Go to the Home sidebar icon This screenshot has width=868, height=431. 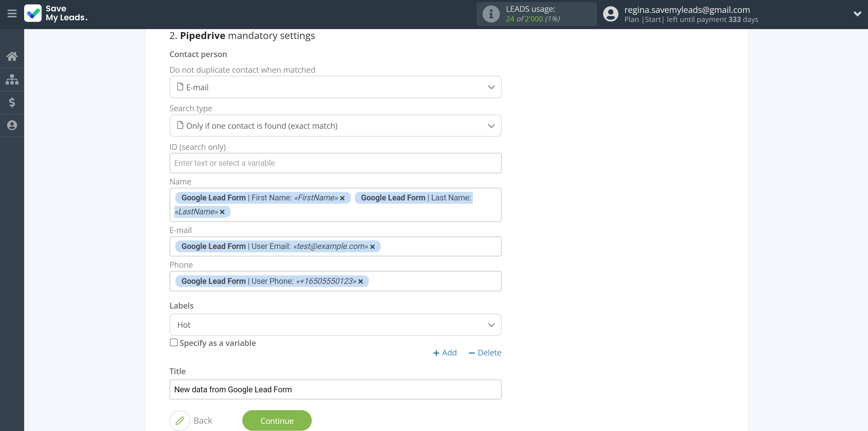(x=12, y=56)
